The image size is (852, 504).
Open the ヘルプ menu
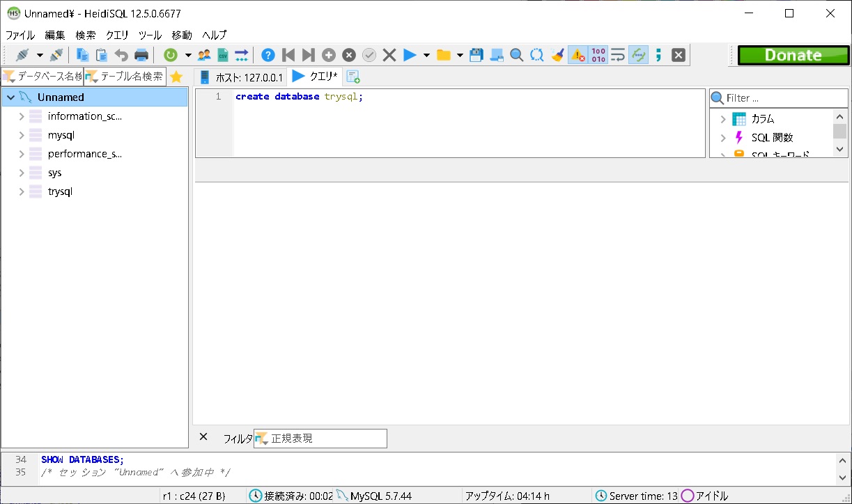(x=215, y=35)
